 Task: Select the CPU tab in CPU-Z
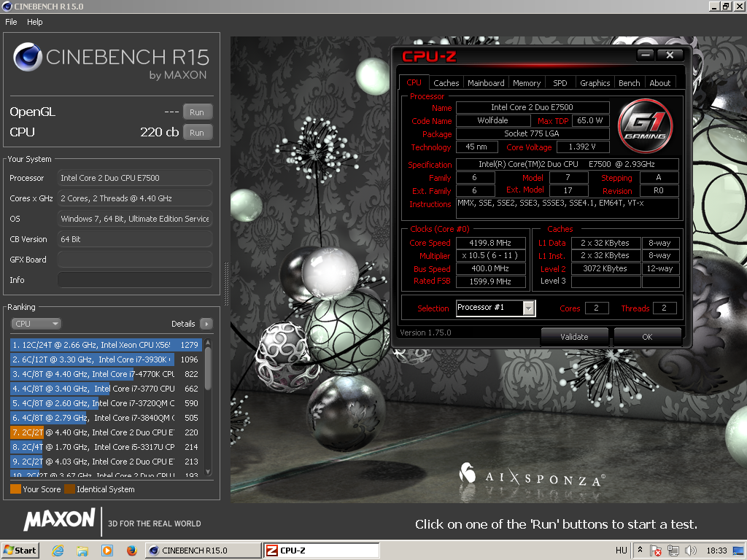[x=414, y=82]
